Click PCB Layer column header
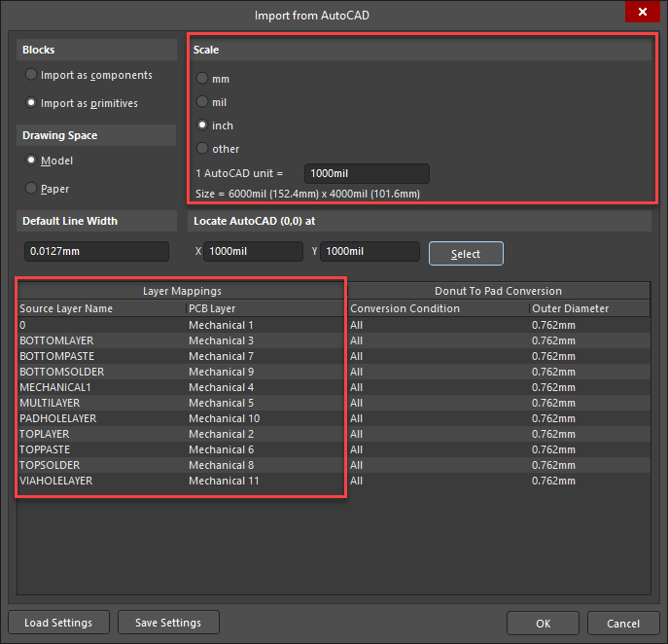This screenshot has height=644, width=668. [x=264, y=308]
